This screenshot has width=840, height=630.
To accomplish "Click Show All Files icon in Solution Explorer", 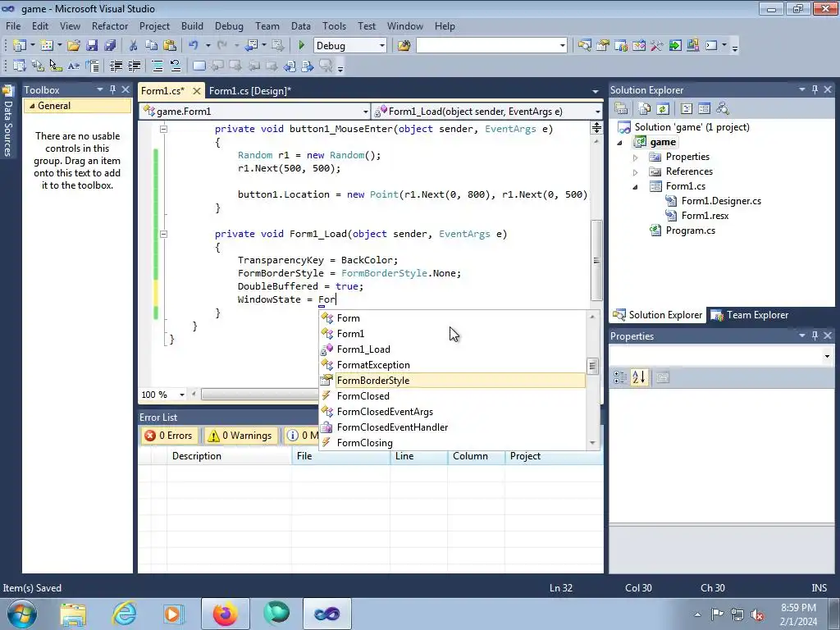I will (x=645, y=109).
